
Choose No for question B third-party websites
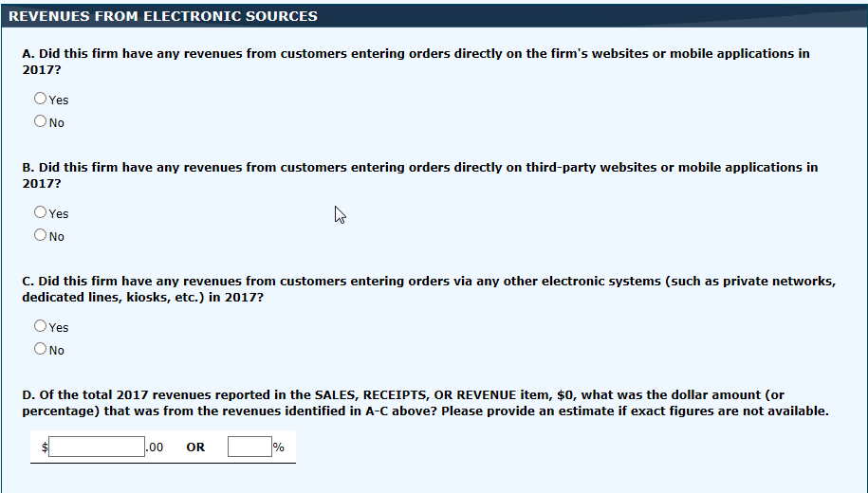(x=40, y=235)
